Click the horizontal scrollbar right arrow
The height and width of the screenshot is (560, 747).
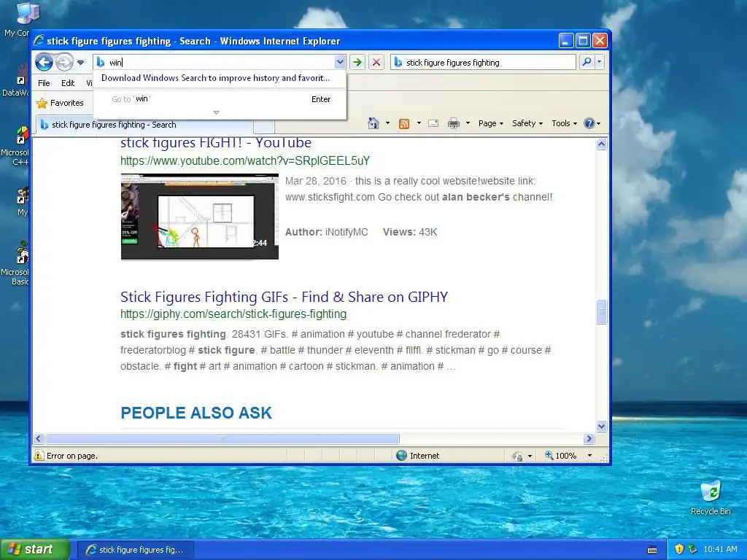point(589,438)
